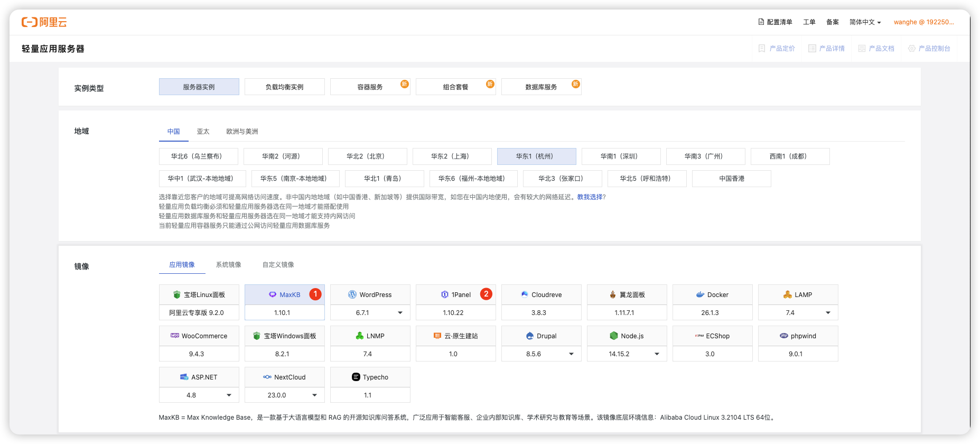Click the wanghe account name
This screenshot has height=444, width=980.
click(924, 22)
